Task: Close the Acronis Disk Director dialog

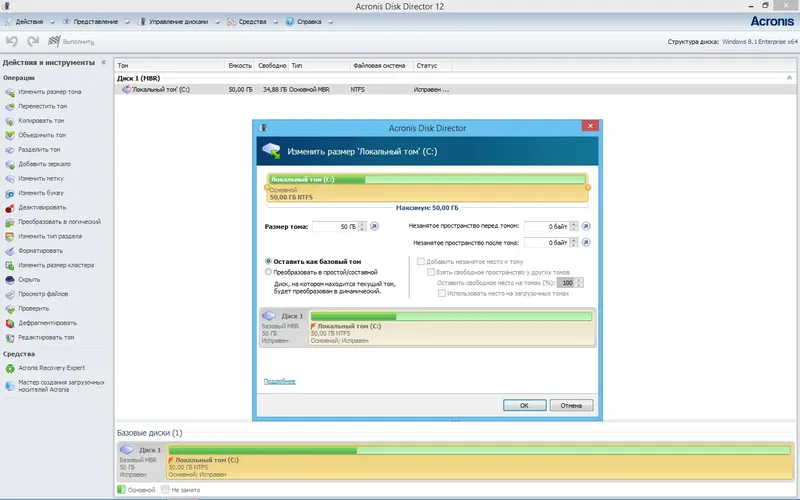Action: pos(590,126)
